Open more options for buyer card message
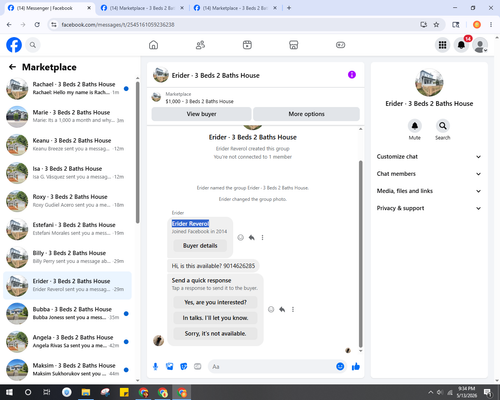Screen dimensions: 500x400 [x=262, y=237]
